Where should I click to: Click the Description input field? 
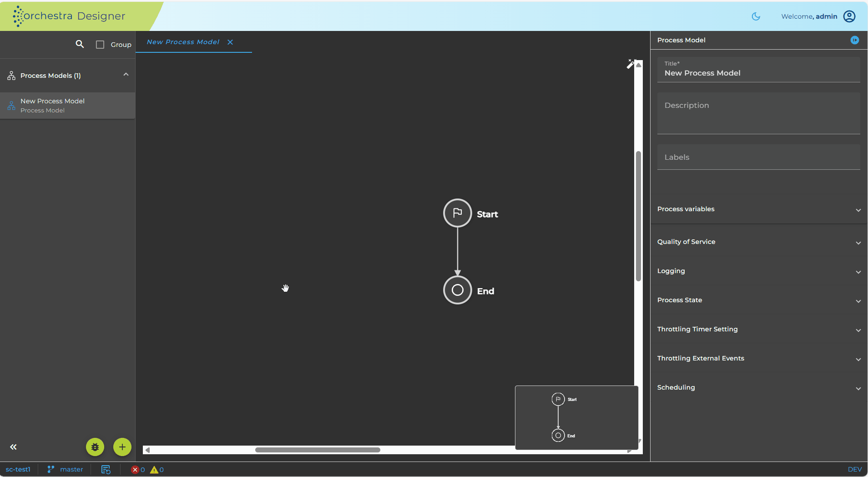tap(758, 113)
